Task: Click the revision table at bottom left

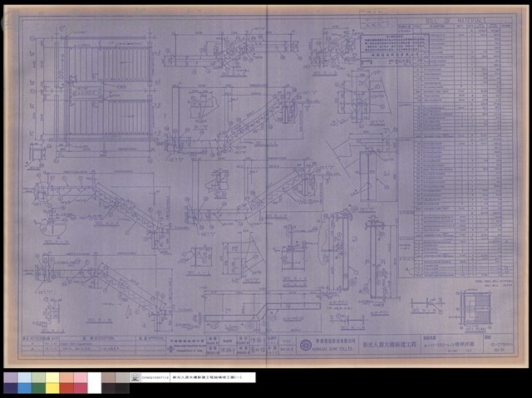Action: click(94, 346)
